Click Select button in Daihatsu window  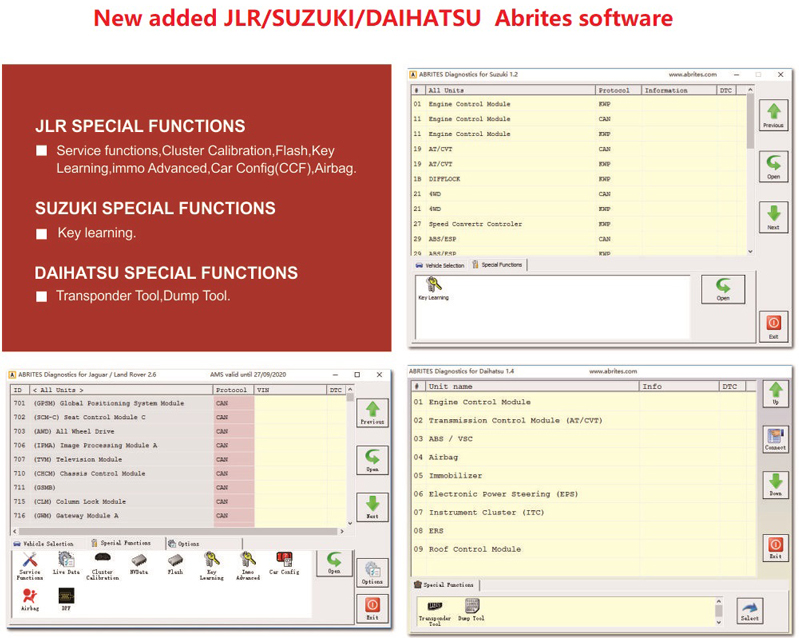click(750, 611)
